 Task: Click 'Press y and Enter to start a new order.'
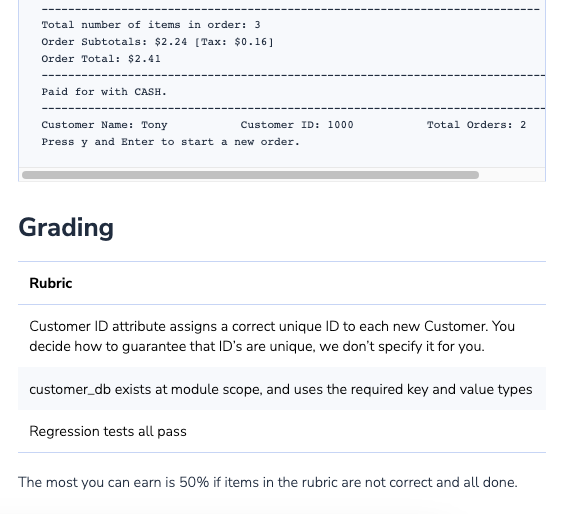pos(170,142)
